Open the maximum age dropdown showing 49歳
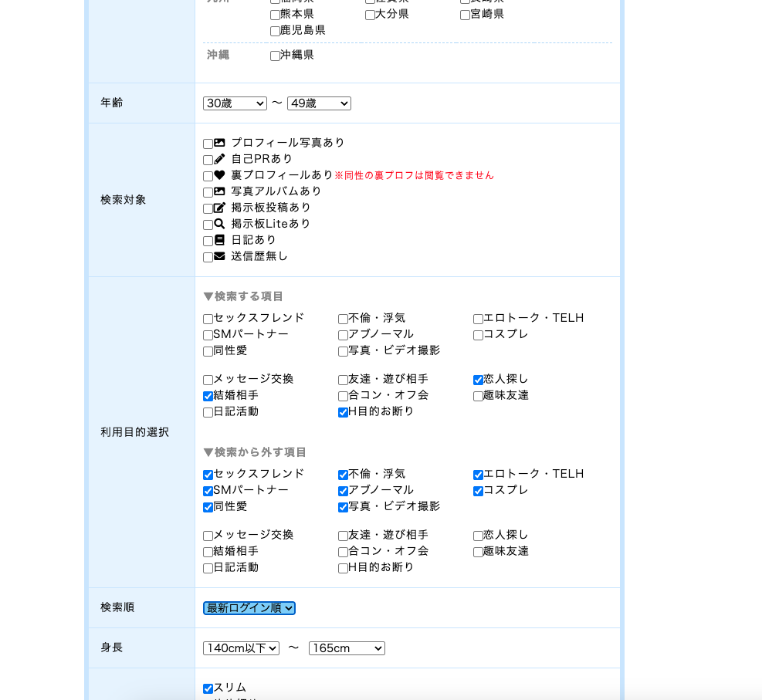The height and width of the screenshot is (700, 762). [x=319, y=103]
